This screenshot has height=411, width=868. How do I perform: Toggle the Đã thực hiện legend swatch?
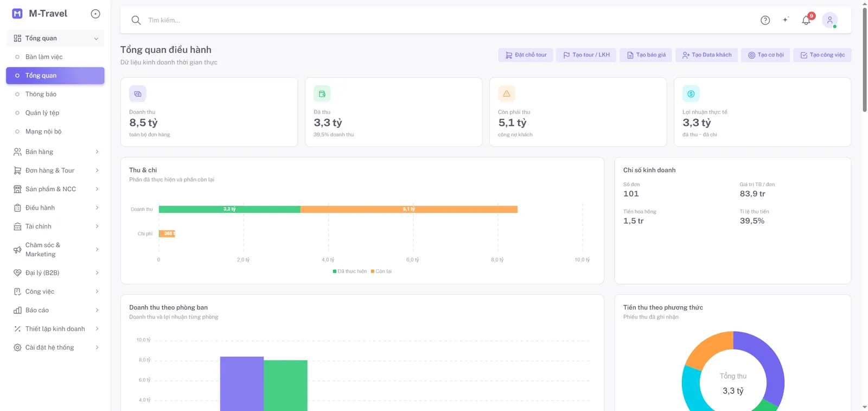(335, 271)
